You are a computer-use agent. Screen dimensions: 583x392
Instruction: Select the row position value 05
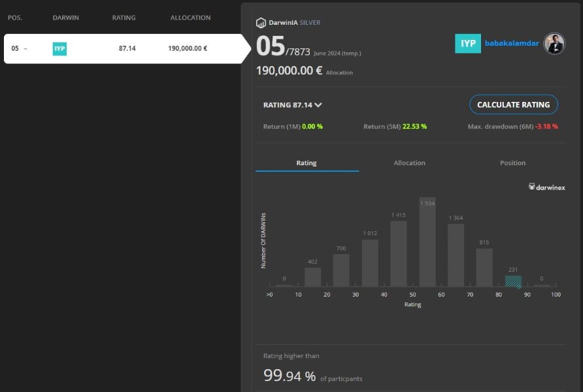[x=15, y=48]
